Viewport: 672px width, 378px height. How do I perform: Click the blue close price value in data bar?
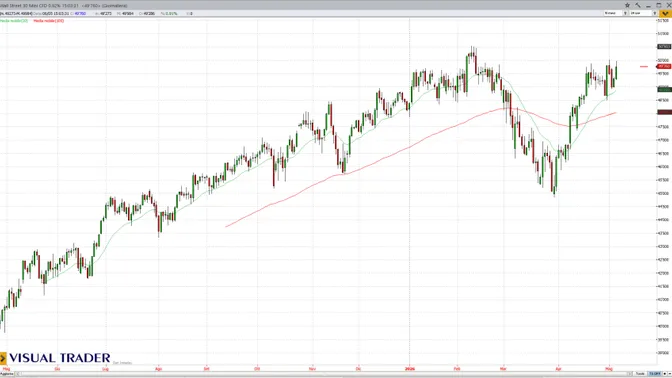[80, 14]
